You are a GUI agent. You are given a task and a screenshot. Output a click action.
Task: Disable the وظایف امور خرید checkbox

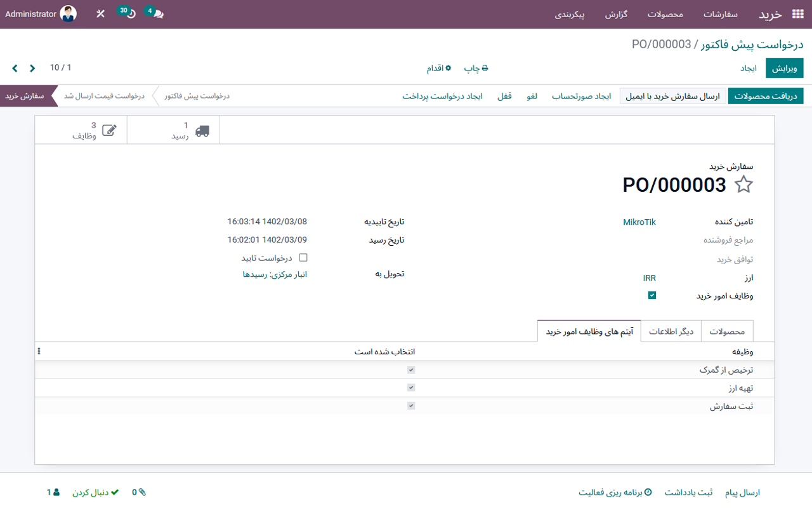[x=652, y=295]
